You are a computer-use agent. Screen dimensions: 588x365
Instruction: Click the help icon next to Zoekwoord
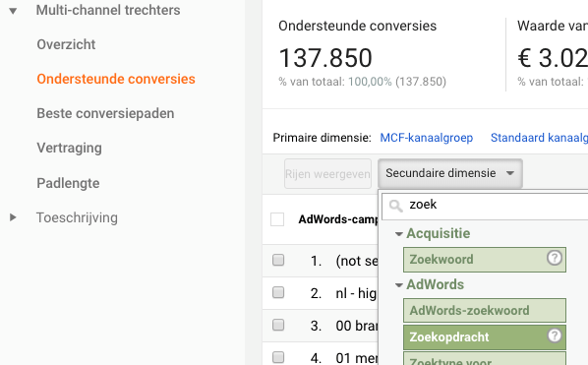[x=555, y=258]
